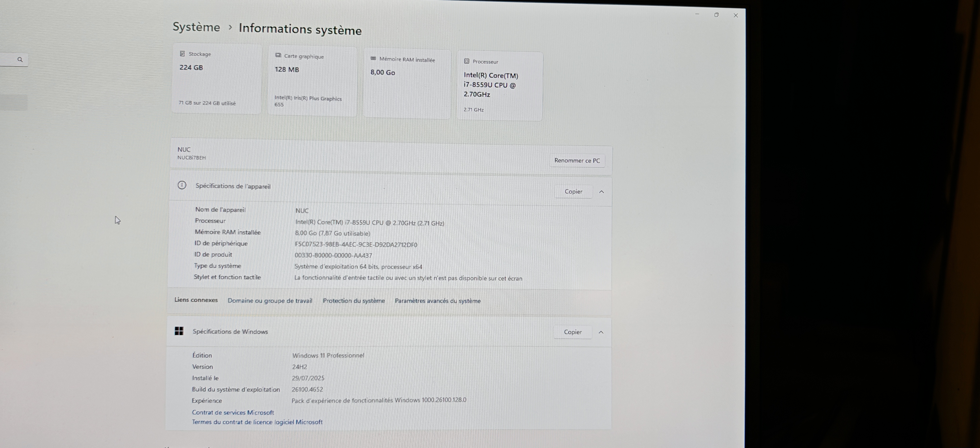
Task: Click the Stockage card icon
Action: pos(182,54)
